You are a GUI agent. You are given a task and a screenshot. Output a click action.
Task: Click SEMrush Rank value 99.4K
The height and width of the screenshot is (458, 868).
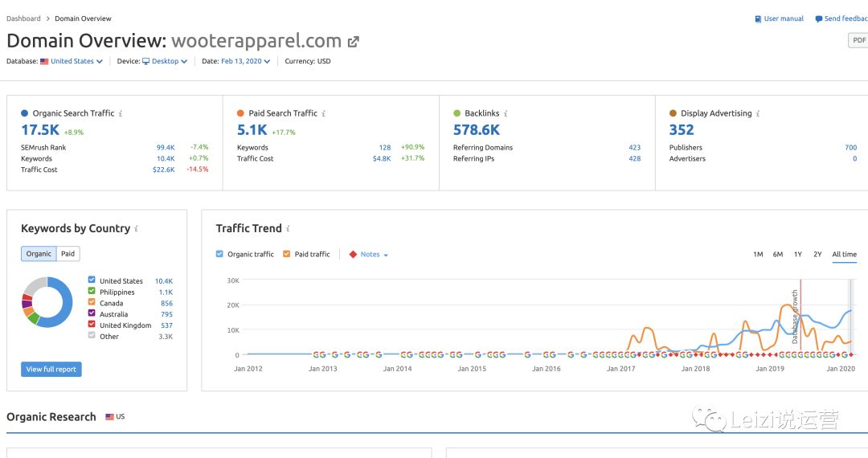coord(166,148)
